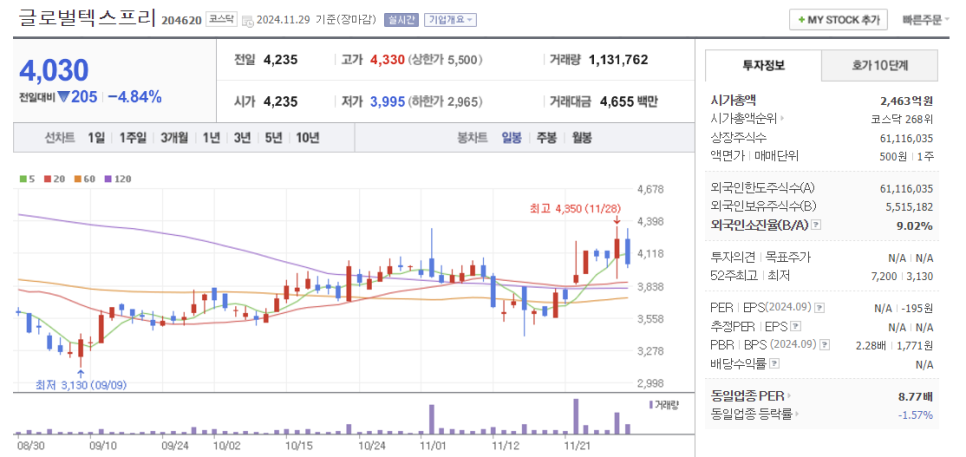This screenshot has height=457, width=966.
Task: Click the arrow icon beside 시가총액순위
Action: coord(782,119)
